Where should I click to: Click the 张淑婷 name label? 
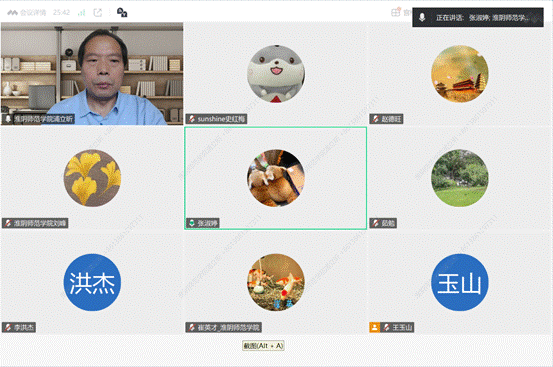pyautogui.click(x=207, y=223)
